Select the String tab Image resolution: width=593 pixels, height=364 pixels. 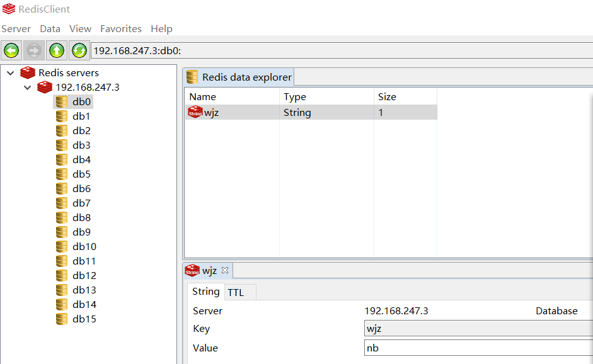[x=205, y=292]
